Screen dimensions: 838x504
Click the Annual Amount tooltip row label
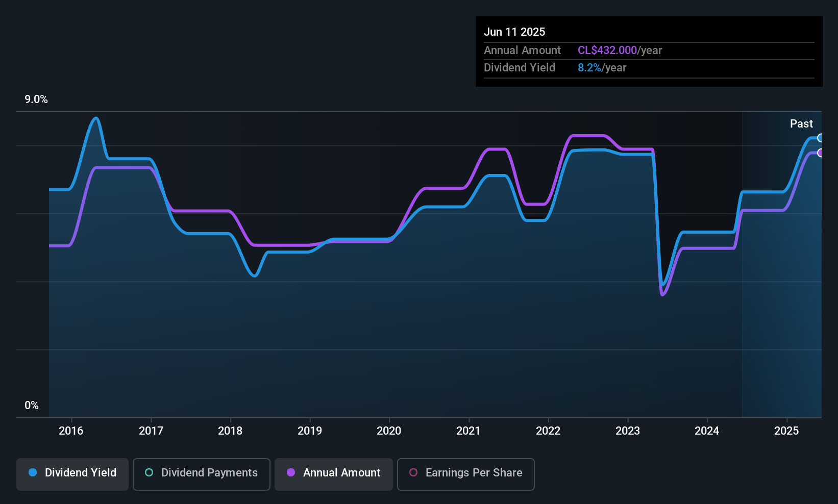point(522,51)
